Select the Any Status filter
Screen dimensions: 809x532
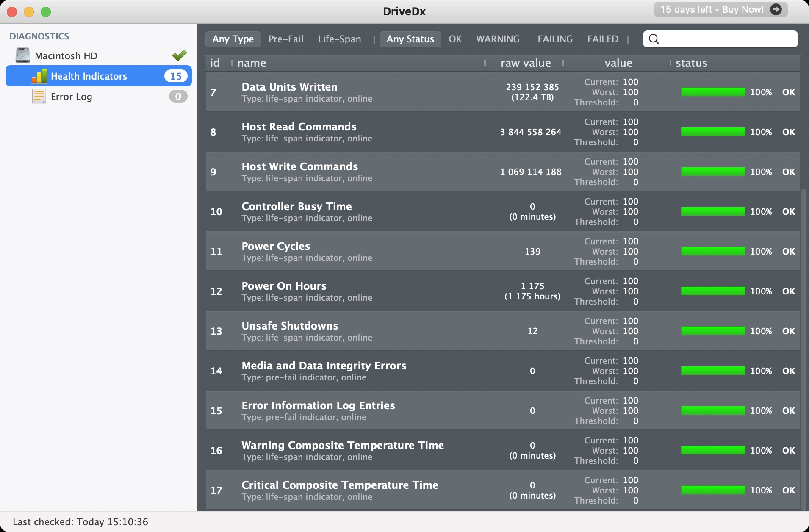[x=410, y=39]
